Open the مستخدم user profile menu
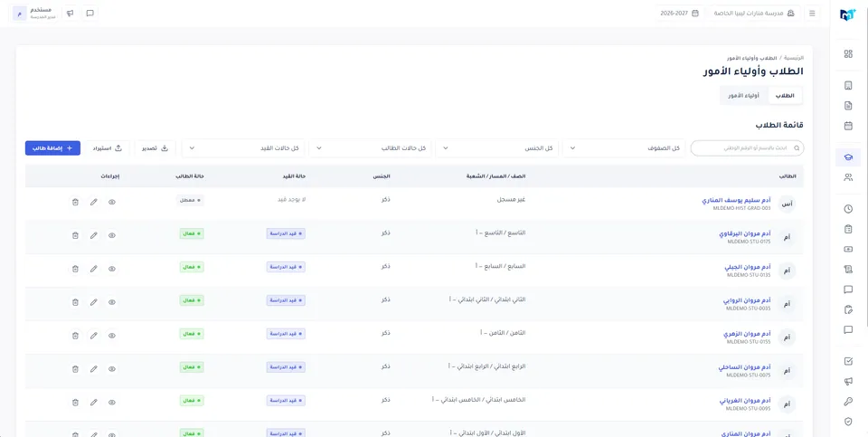868x437 pixels. tap(35, 14)
